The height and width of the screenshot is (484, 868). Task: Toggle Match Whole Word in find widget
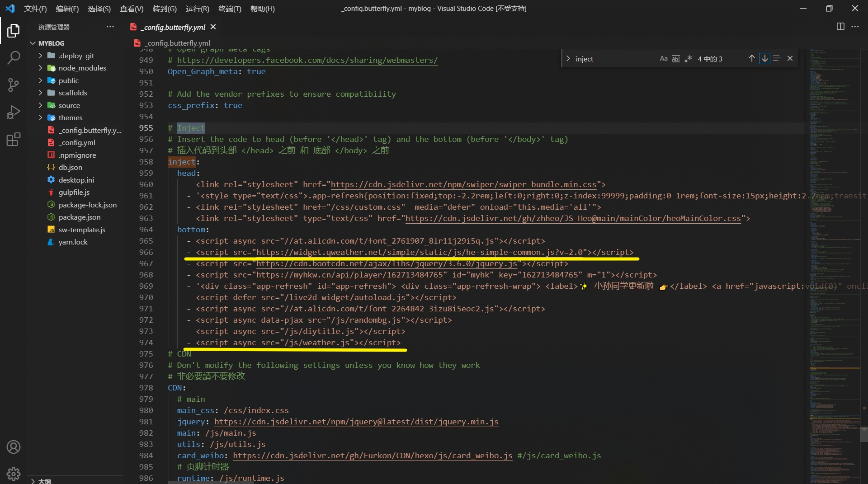pyautogui.click(x=676, y=59)
